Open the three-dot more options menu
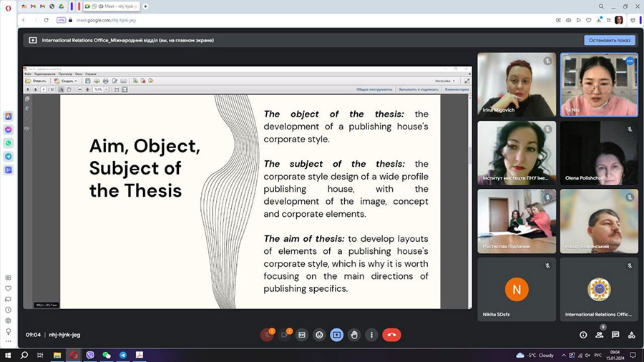Screen dimensions: 644x362 (x=371, y=335)
